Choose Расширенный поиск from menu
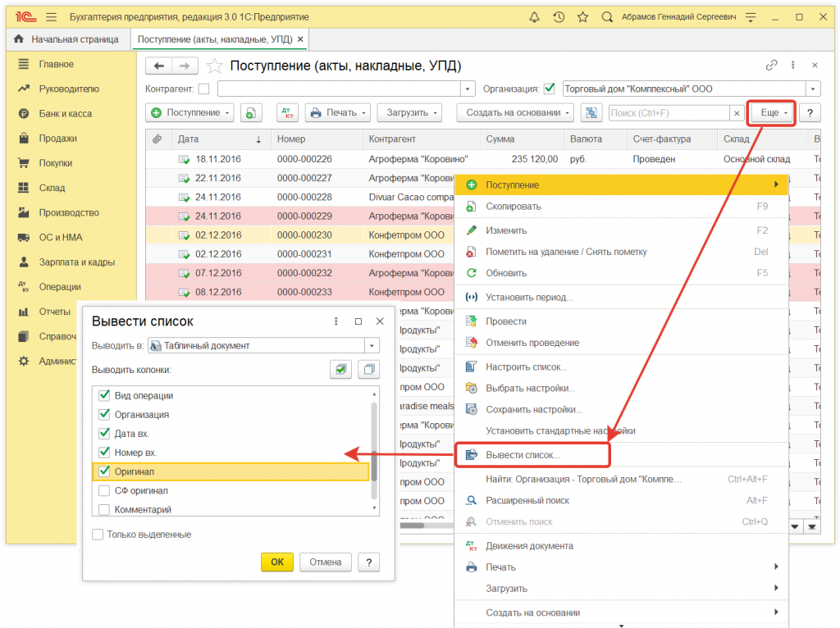This screenshot has height=628, width=840. point(527,500)
